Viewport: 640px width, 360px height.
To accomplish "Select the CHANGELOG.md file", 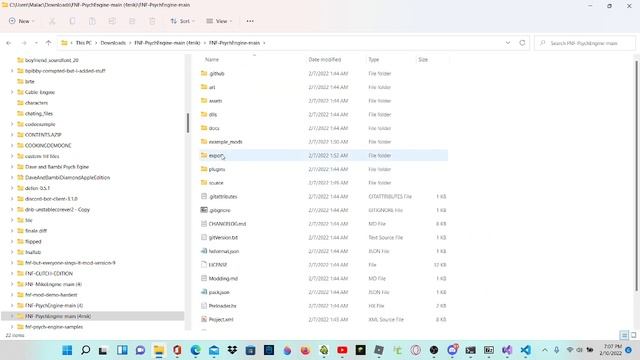I will (227, 224).
